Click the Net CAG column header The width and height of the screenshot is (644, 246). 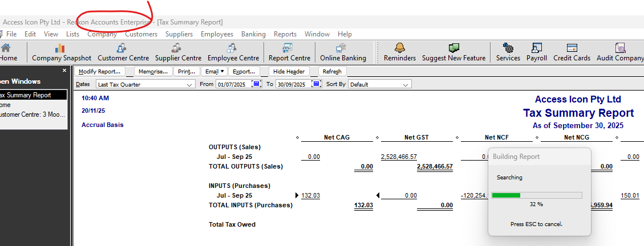click(337, 137)
